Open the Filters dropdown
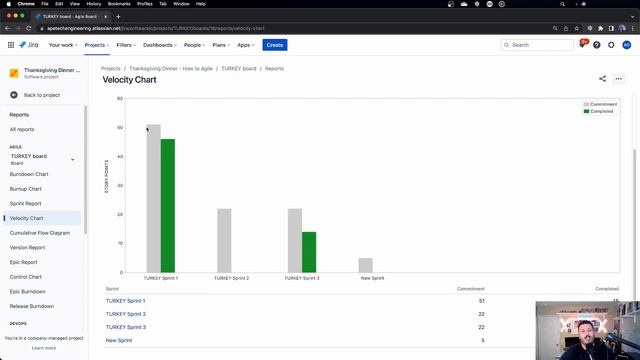This screenshot has width=640, height=360. tap(126, 45)
